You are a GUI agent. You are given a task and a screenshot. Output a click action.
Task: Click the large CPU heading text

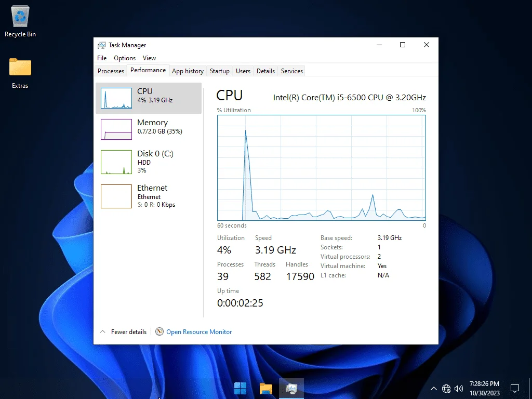click(229, 96)
